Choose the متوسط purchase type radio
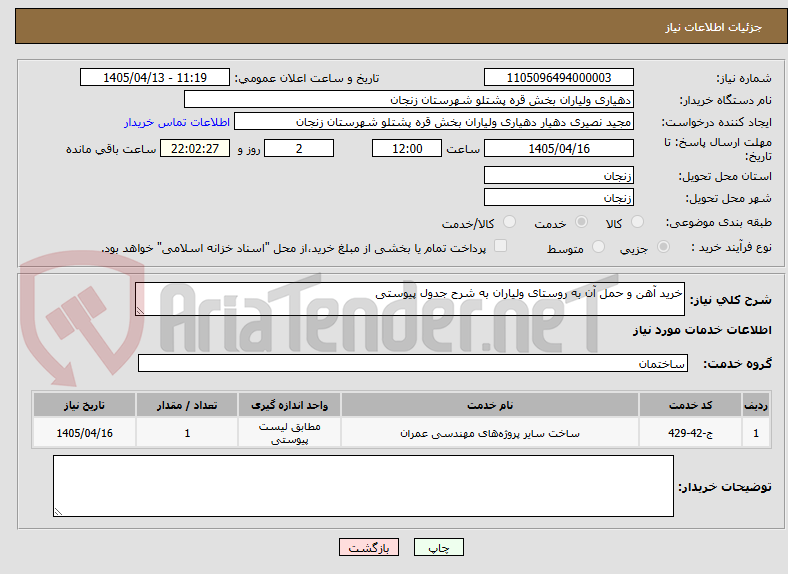Screen dimensions: 788x574 click(x=598, y=247)
